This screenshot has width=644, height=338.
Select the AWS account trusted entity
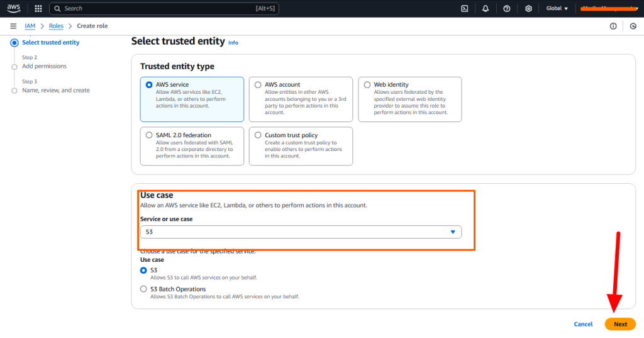(301, 99)
